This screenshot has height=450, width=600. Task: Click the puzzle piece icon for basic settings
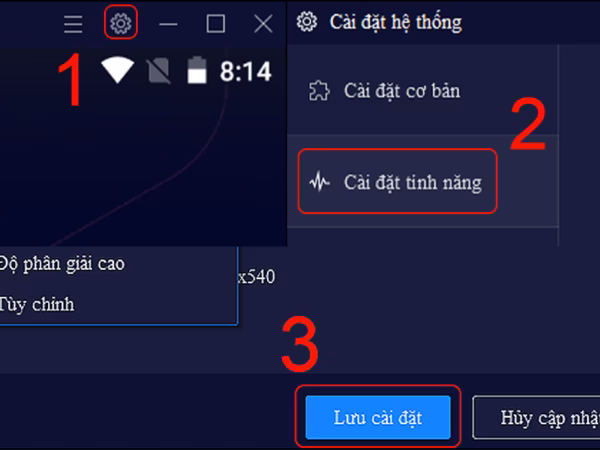[x=319, y=91]
